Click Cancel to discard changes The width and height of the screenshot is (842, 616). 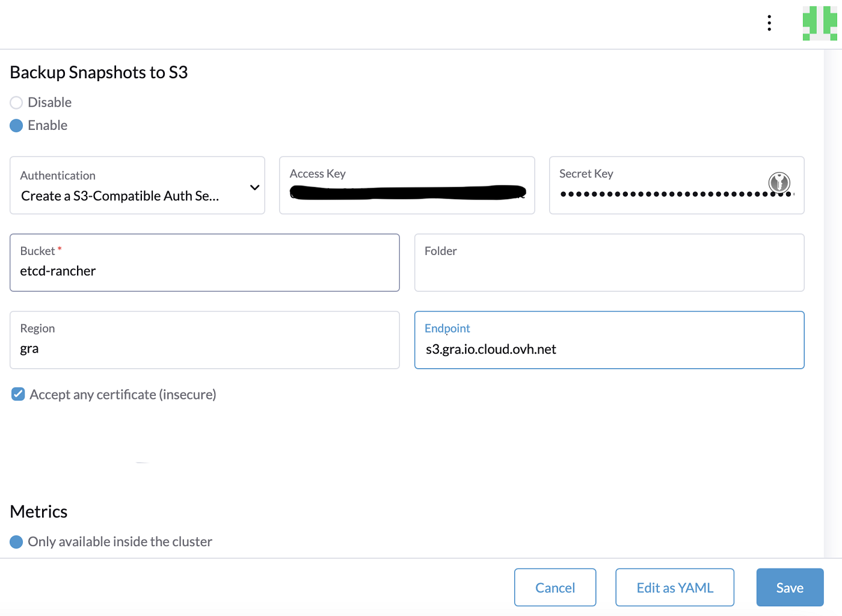point(555,587)
